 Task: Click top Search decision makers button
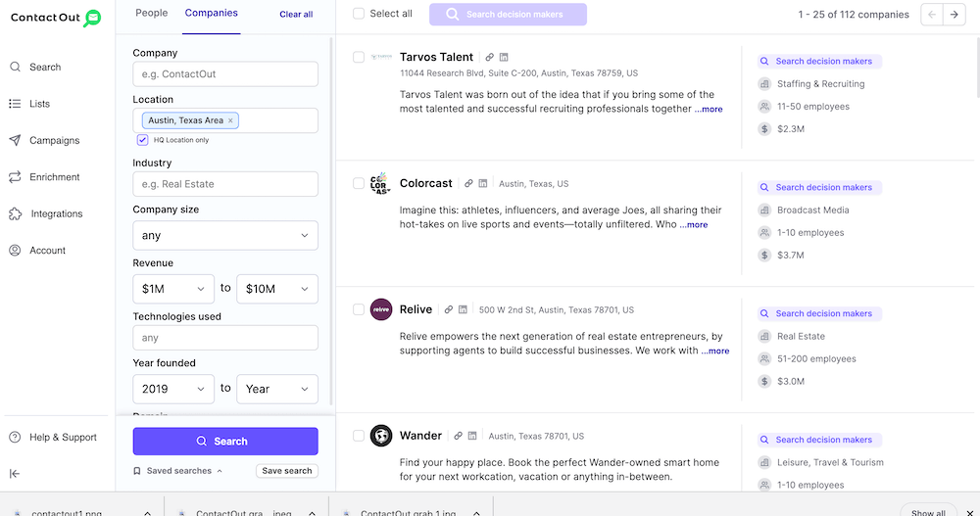pos(508,15)
